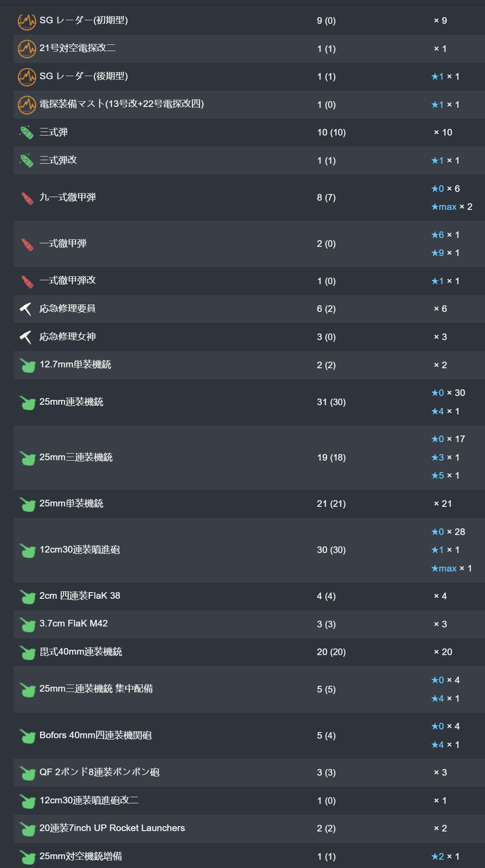Click the icon for 25mm対空機銃増備
This screenshot has height=868, width=485.
pyautogui.click(x=28, y=857)
